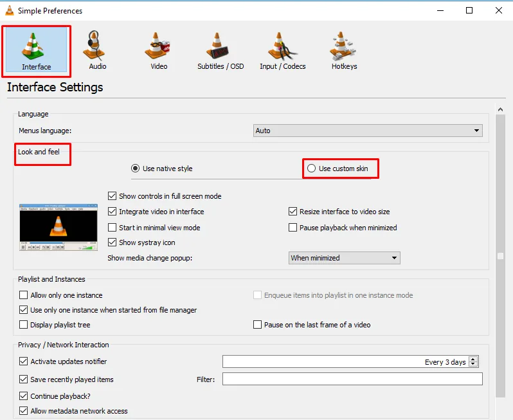The width and height of the screenshot is (513, 420).
Task: Decrease the update interval days stepper
Action: 473,364
